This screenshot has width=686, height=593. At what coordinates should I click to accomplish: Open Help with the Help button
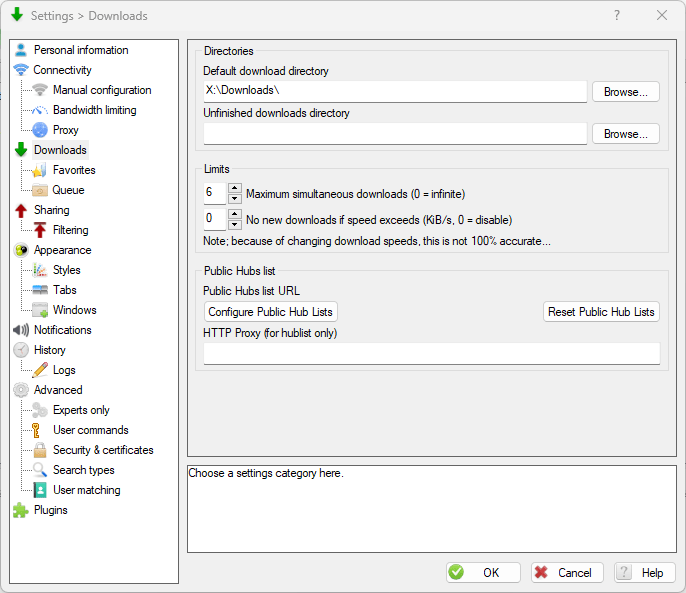pos(645,572)
